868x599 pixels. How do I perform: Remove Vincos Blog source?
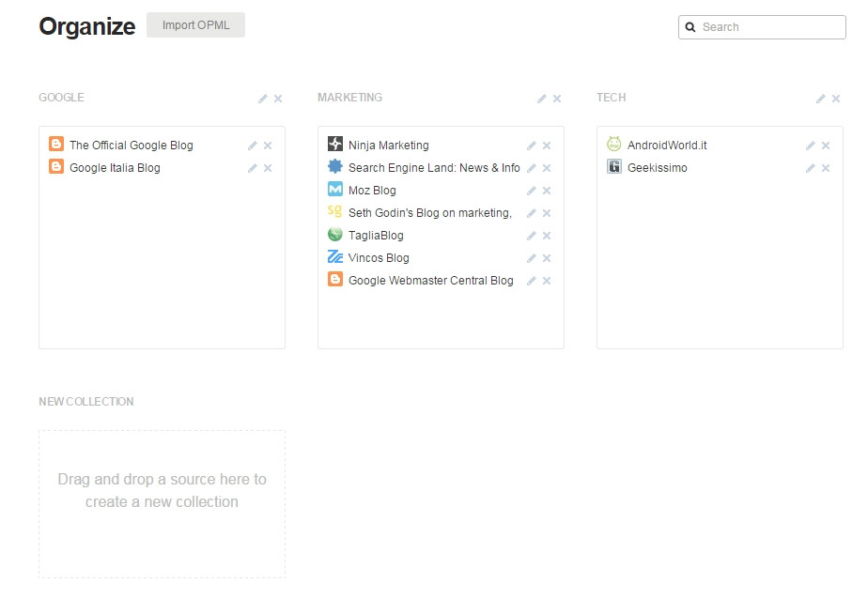coord(547,258)
